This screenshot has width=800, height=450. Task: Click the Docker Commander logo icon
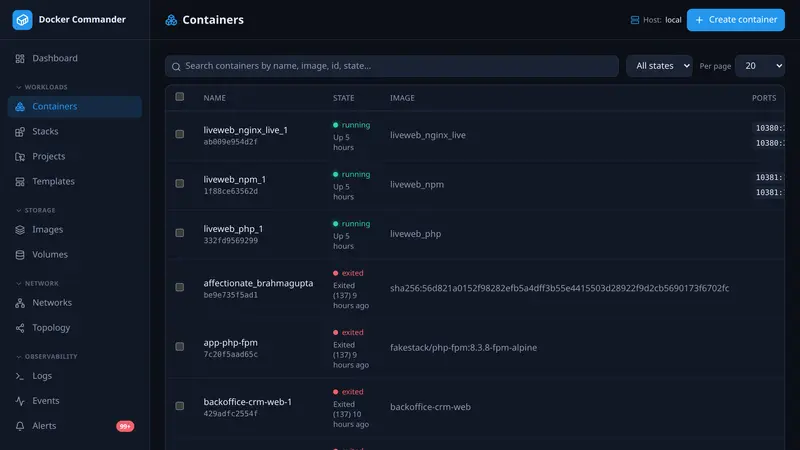(22, 20)
